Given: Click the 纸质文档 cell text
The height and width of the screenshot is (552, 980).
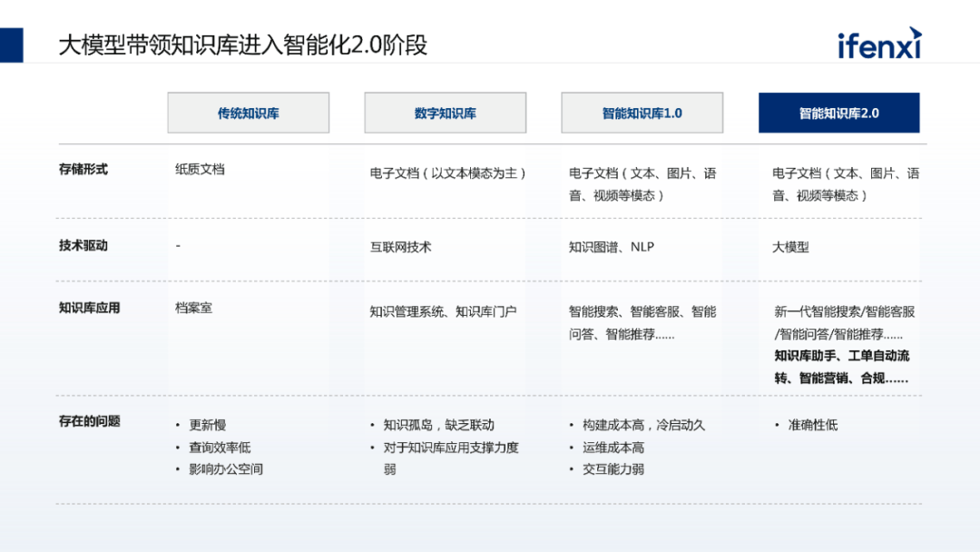Looking at the screenshot, I should [200, 169].
